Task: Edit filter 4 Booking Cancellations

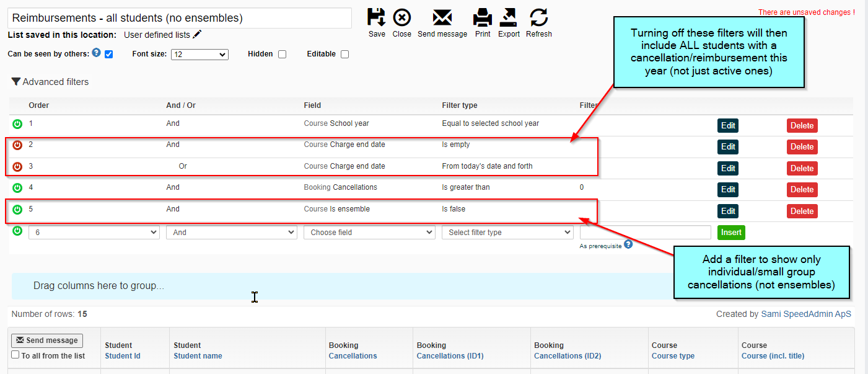Action: pos(728,190)
